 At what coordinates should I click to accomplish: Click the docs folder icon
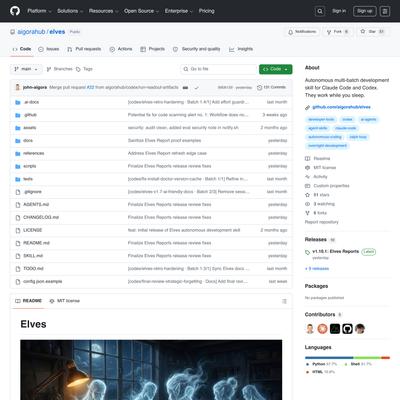point(18,141)
